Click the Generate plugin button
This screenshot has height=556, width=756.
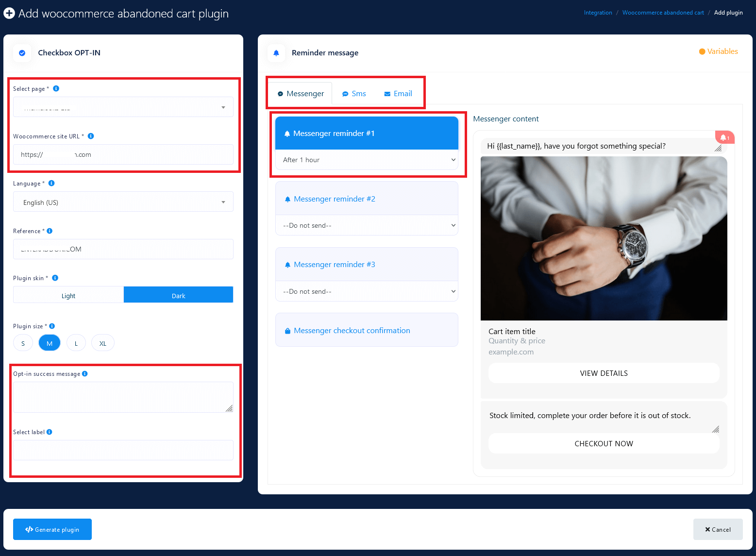52,529
